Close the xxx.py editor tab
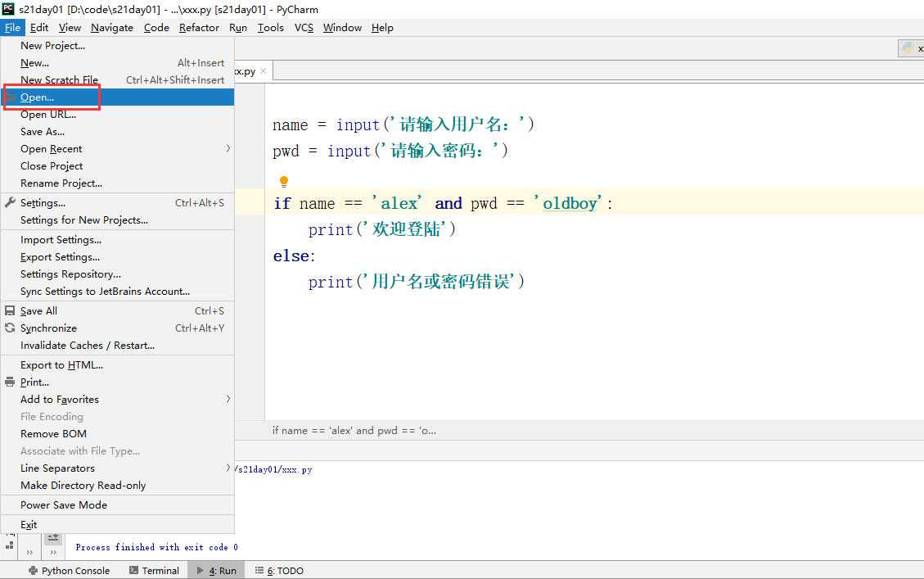 click(x=263, y=70)
